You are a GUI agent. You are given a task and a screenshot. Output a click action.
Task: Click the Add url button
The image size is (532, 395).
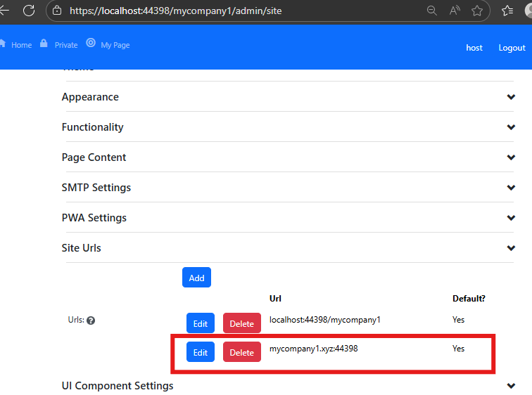[196, 278]
